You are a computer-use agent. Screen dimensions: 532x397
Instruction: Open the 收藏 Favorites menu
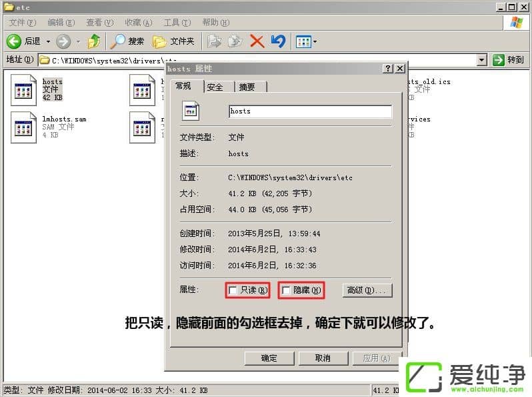pos(139,23)
